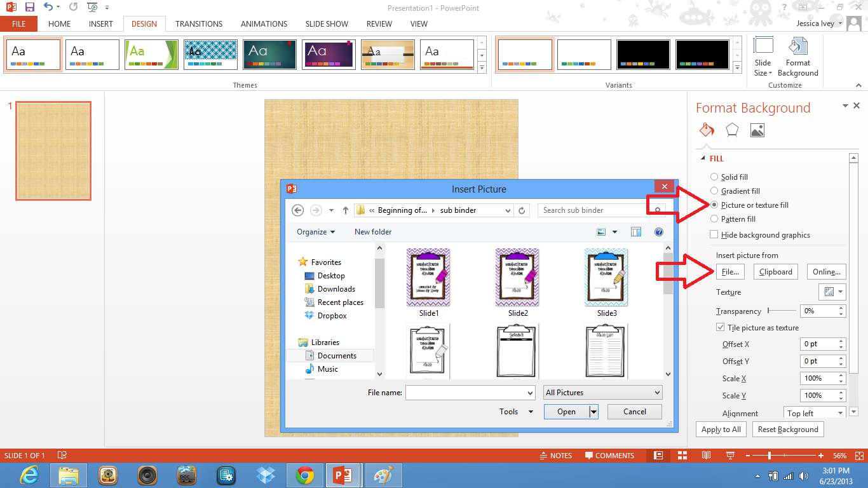The image size is (868, 488).
Task: Uncheck Tile picture as texture
Action: 720,328
